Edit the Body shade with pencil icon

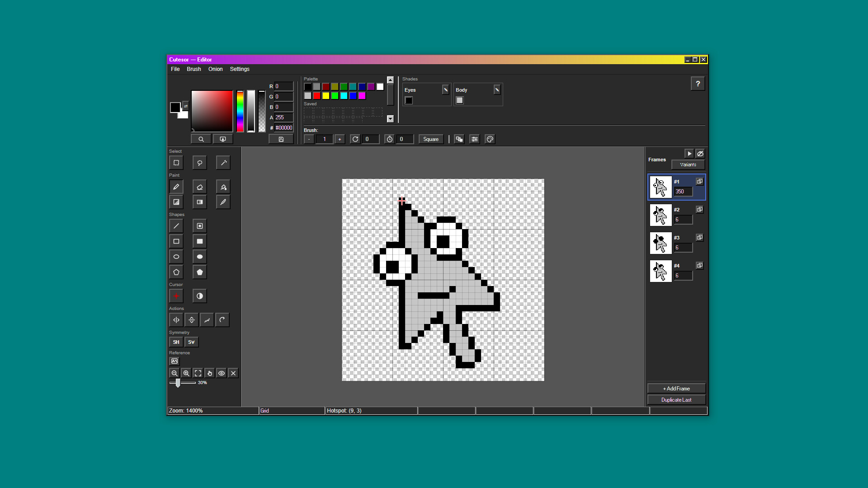tap(497, 89)
